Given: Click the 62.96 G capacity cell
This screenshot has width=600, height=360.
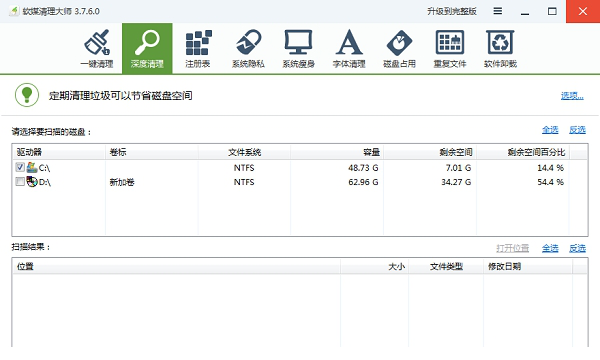Looking at the screenshot, I should (363, 182).
